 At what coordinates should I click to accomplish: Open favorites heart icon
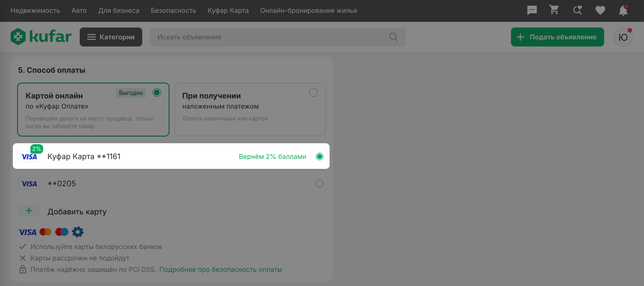point(600,10)
